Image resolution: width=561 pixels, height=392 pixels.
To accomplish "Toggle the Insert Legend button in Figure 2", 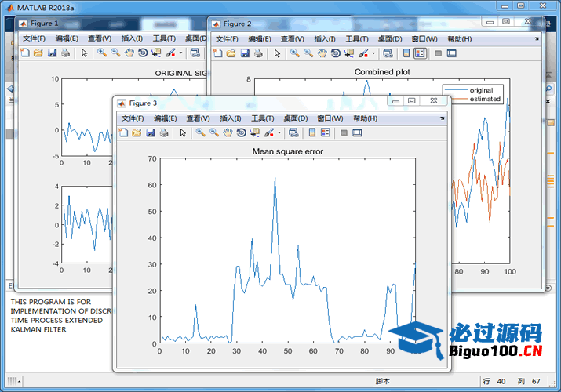I will (x=420, y=53).
